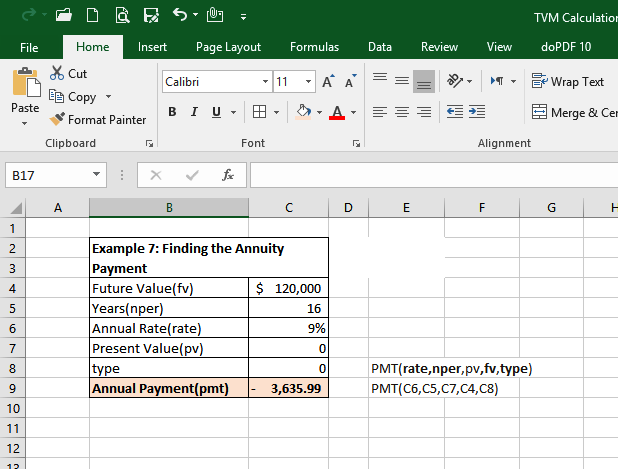Open the Formulas tab

[314, 47]
